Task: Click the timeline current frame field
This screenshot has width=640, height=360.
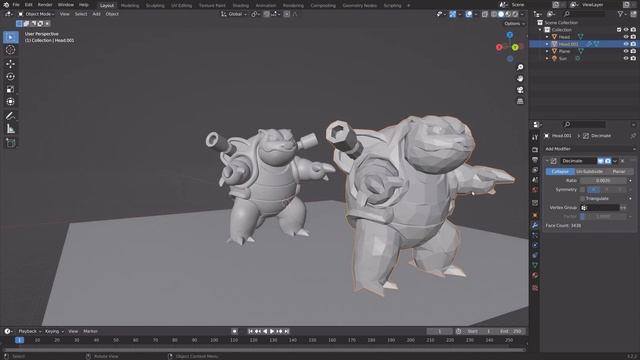Action: click(440, 331)
